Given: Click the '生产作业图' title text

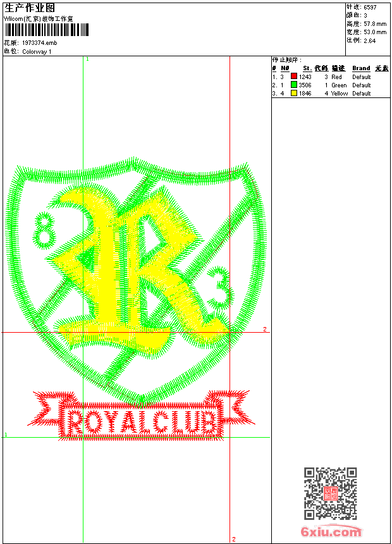Looking at the screenshot, I should [x=30, y=8].
